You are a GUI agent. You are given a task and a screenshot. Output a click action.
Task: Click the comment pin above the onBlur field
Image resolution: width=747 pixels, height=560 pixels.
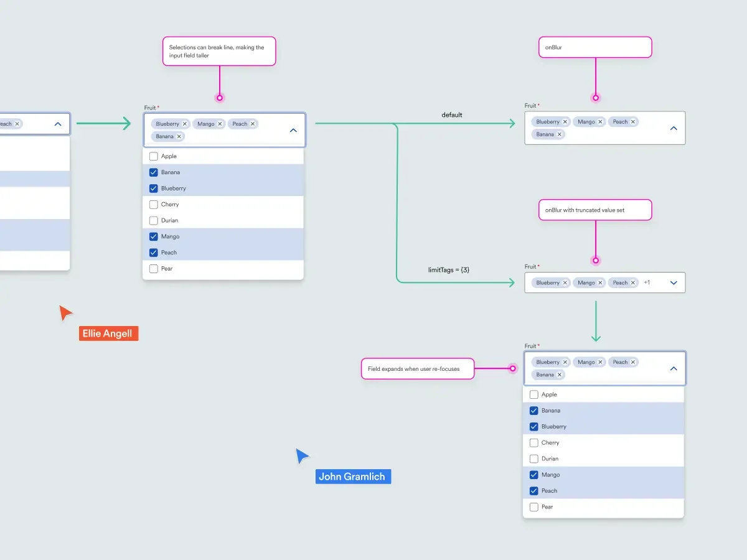pyautogui.click(x=595, y=97)
